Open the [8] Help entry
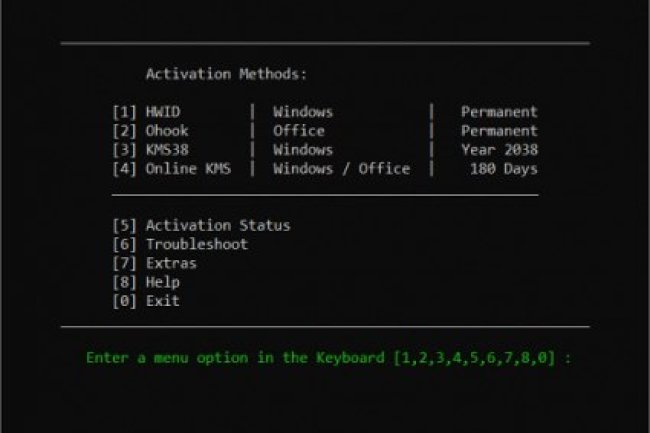 (147, 282)
